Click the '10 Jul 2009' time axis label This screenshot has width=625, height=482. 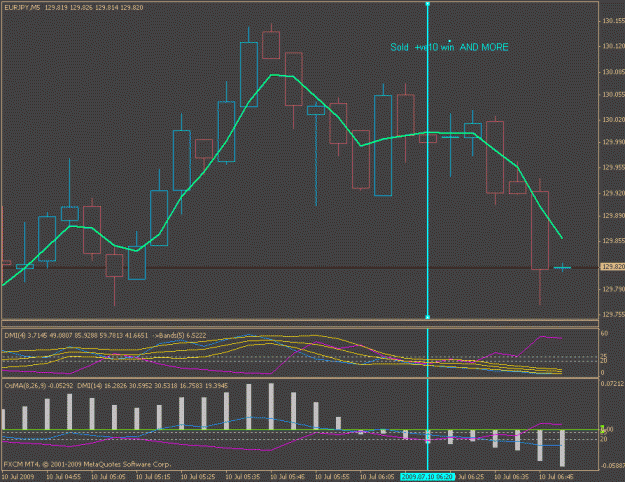(x=18, y=477)
